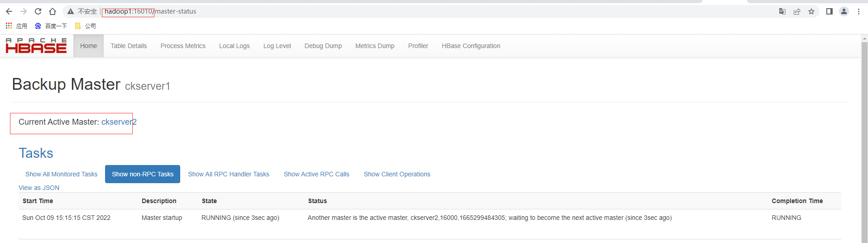Bookmark this page with the star icon
Screen dimensions: 868x243
811,11
